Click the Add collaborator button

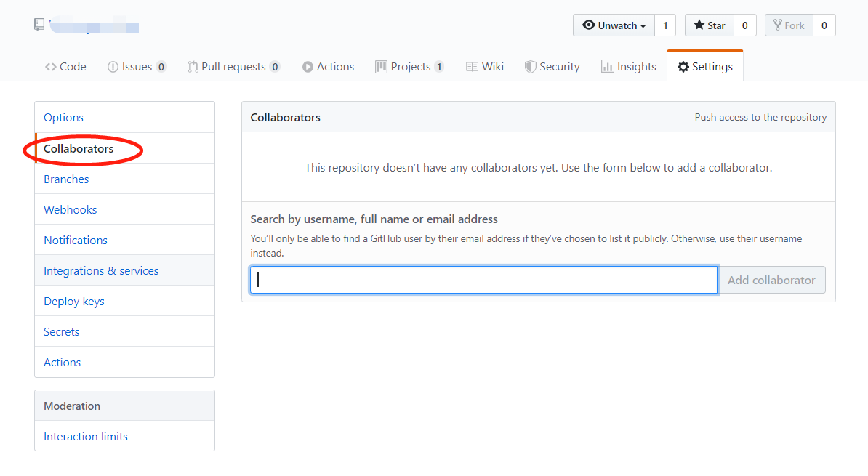(x=771, y=280)
